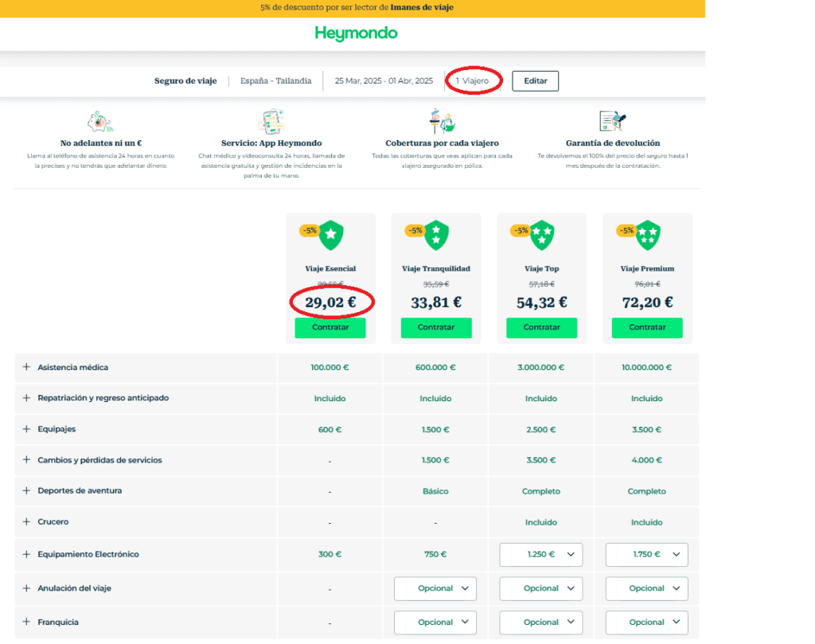The width and height of the screenshot is (815, 644).
Task: Click the Viaje Premium four-star shield icon
Action: click(x=648, y=235)
